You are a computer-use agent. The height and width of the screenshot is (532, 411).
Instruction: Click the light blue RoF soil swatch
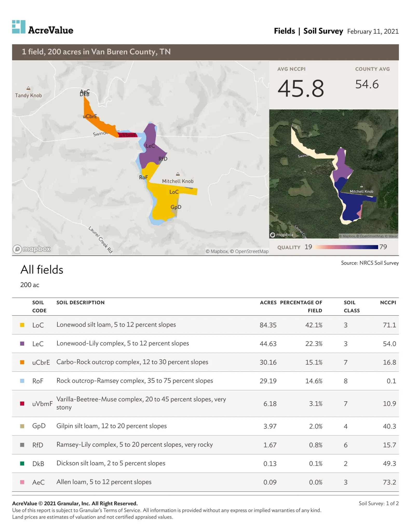[22, 381]
